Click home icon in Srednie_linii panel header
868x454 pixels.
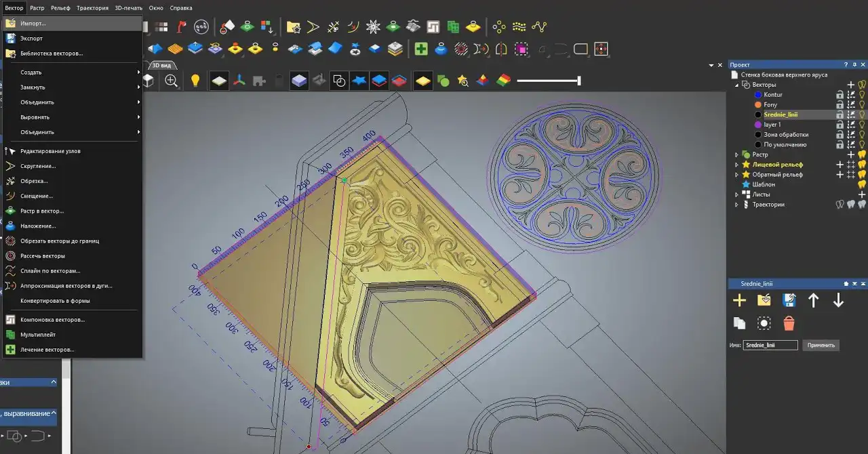click(846, 283)
